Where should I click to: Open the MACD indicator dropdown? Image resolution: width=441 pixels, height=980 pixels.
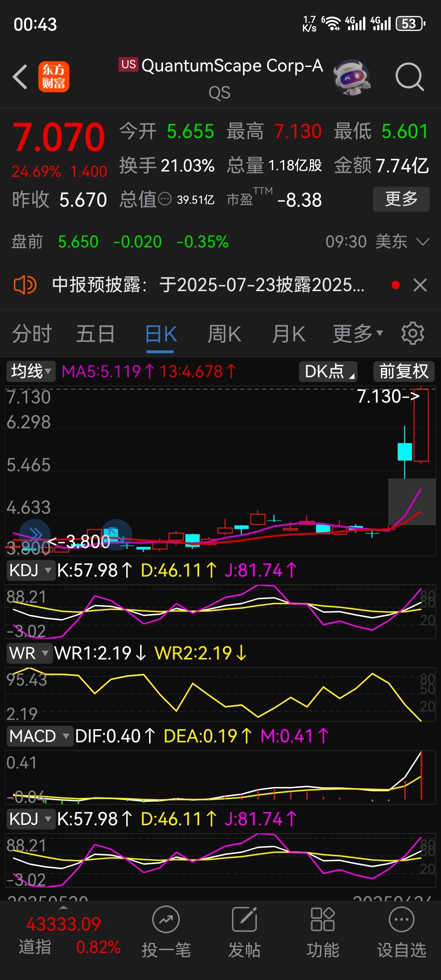[40, 736]
